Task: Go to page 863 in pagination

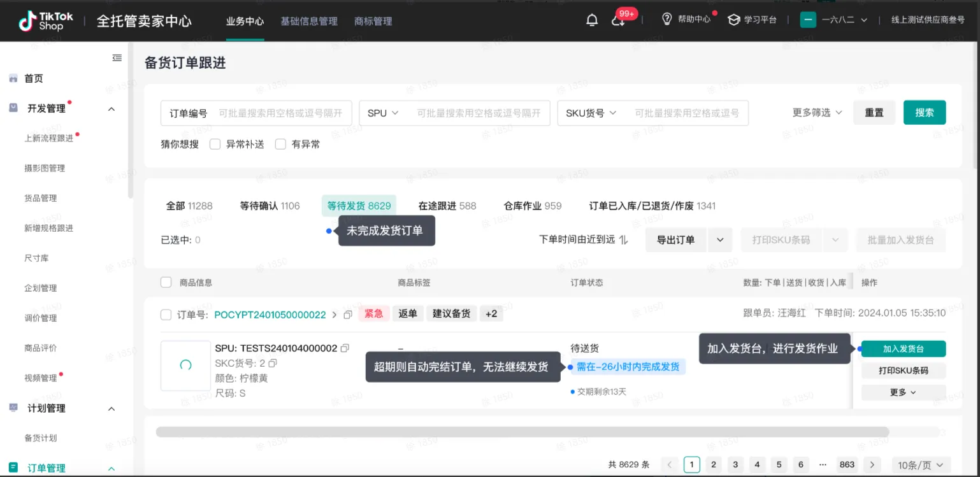Action: tap(847, 465)
